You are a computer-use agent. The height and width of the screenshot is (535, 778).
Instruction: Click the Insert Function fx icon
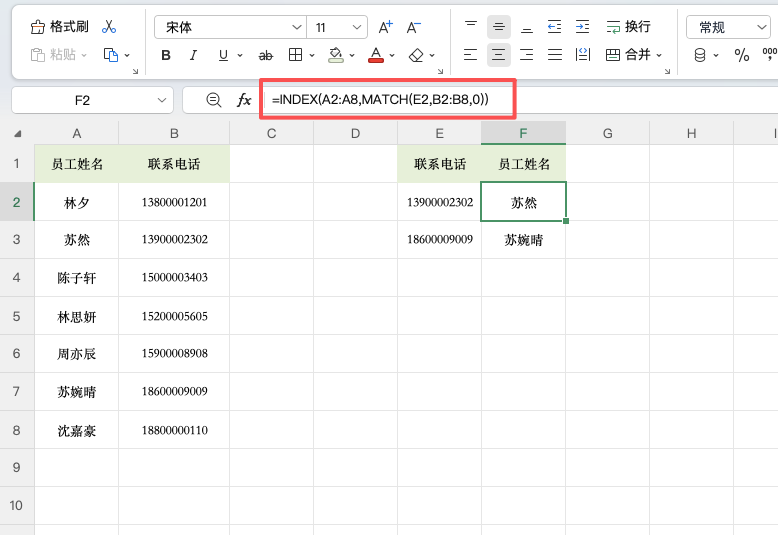pos(244,100)
